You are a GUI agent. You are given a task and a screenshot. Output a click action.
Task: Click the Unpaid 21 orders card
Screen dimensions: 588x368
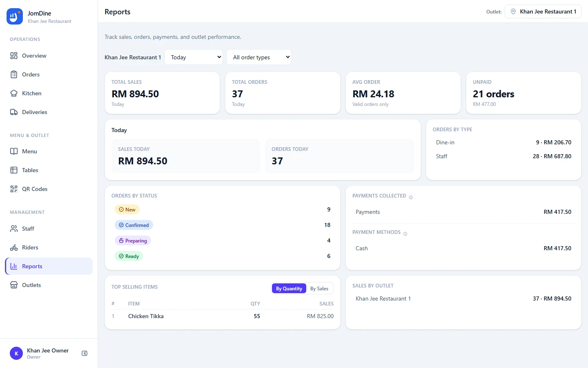523,93
